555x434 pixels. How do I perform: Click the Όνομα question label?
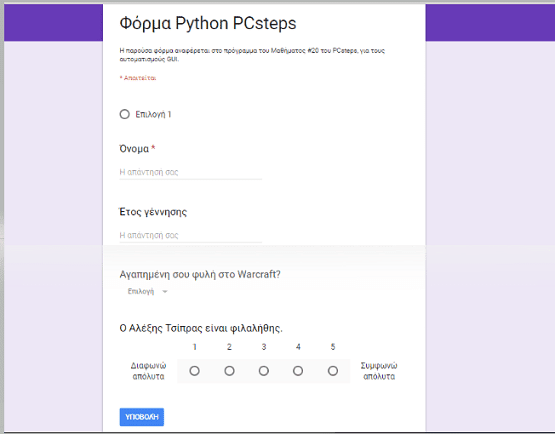coord(134,149)
